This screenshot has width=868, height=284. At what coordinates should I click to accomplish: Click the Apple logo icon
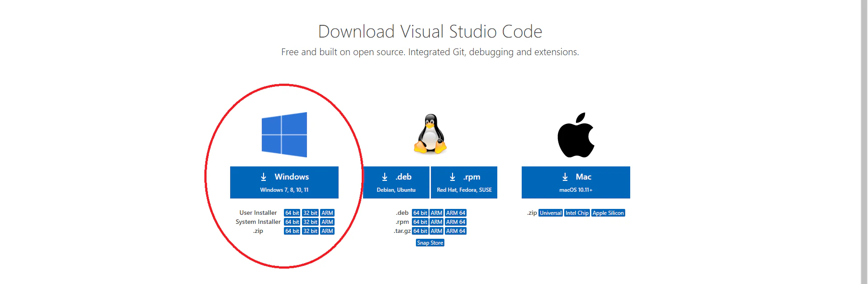[x=576, y=135]
